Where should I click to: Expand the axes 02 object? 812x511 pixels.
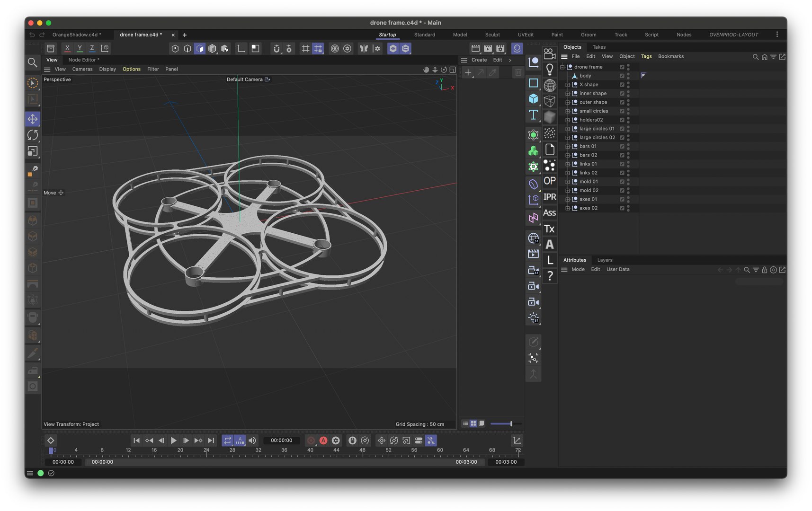coord(567,208)
